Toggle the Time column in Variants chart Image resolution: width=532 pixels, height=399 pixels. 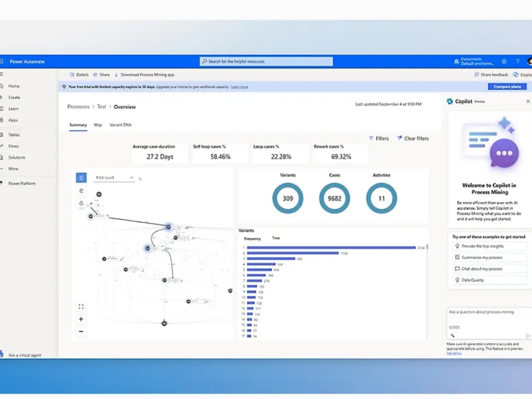[x=276, y=238]
